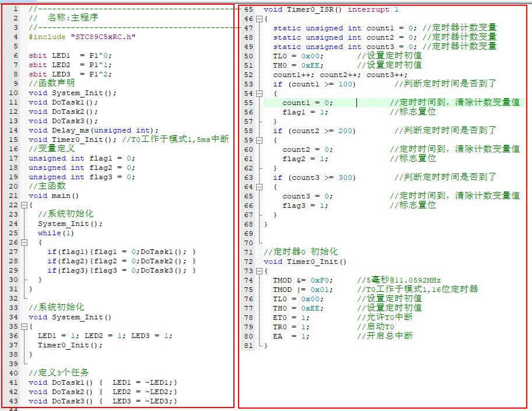Collapse the count3 if-block fold at line 64
Viewport: 532px width, 411px height.
point(259,187)
